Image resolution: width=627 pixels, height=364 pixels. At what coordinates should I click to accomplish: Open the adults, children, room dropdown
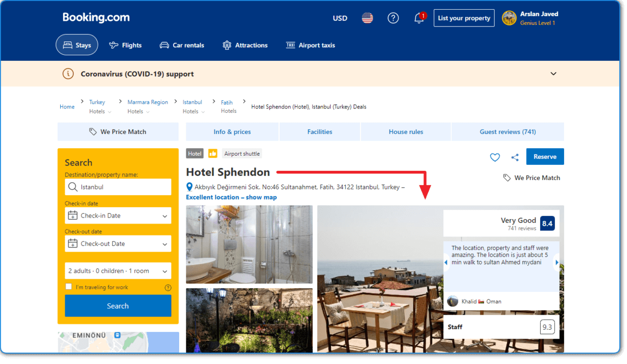coord(118,271)
